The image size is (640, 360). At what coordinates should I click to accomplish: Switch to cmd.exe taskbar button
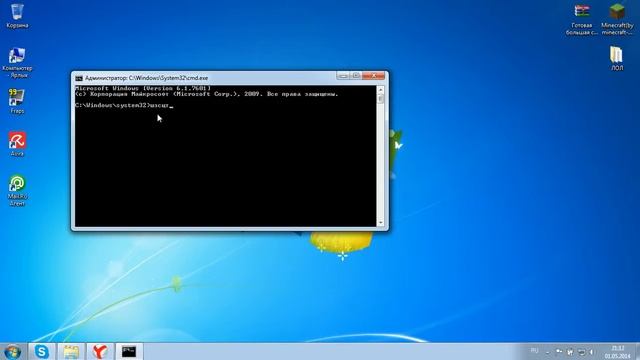(x=129, y=351)
